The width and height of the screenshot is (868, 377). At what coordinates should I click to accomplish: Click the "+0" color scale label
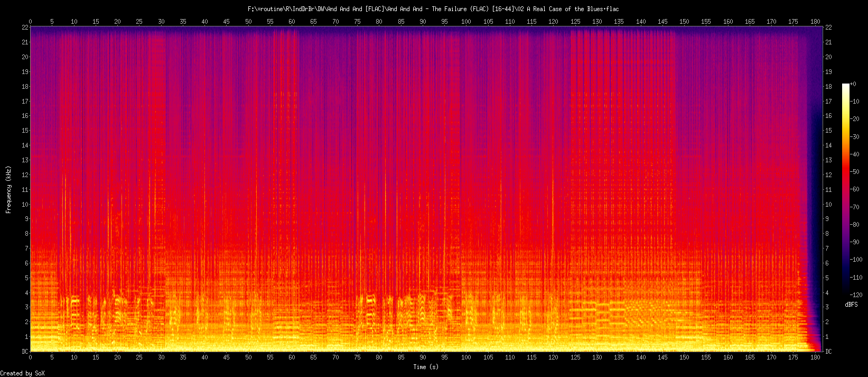(x=854, y=84)
